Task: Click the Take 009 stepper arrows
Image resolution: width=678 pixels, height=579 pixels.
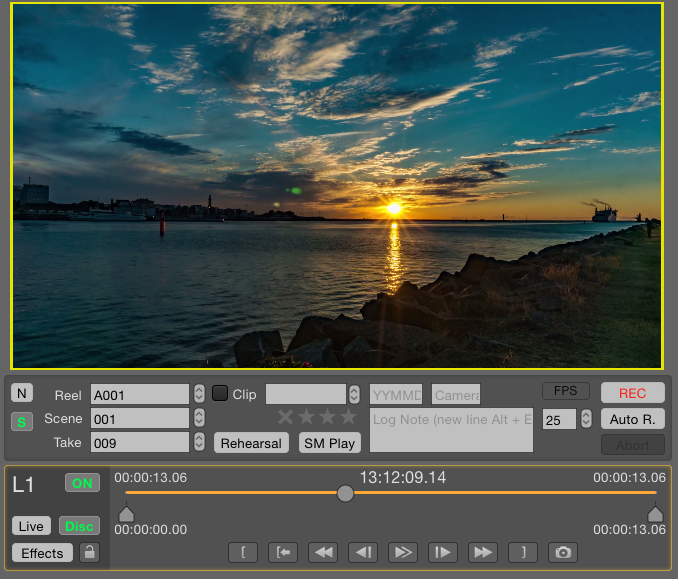Action: (x=199, y=442)
